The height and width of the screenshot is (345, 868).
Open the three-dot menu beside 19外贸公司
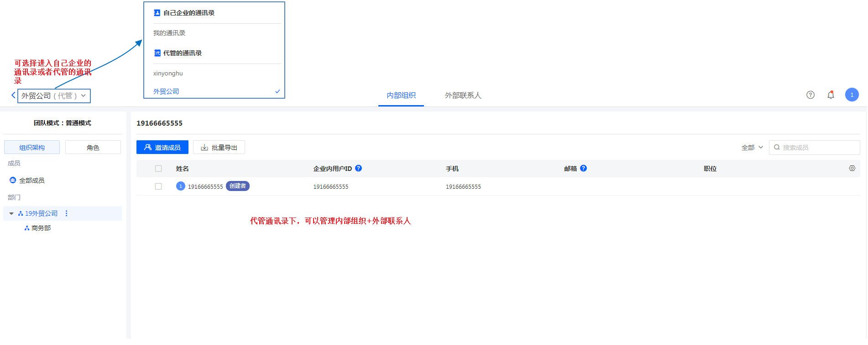point(67,213)
